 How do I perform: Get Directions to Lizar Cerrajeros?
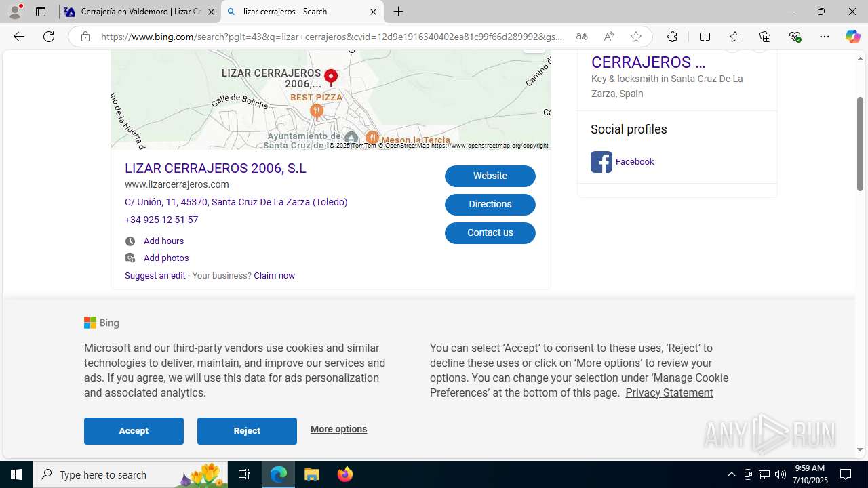[x=490, y=205]
